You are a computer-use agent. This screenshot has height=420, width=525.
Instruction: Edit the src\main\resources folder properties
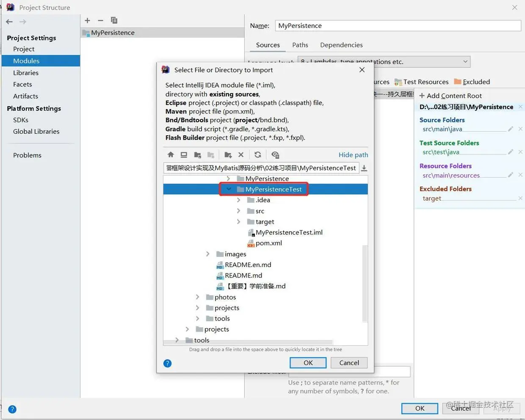pyautogui.click(x=511, y=175)
